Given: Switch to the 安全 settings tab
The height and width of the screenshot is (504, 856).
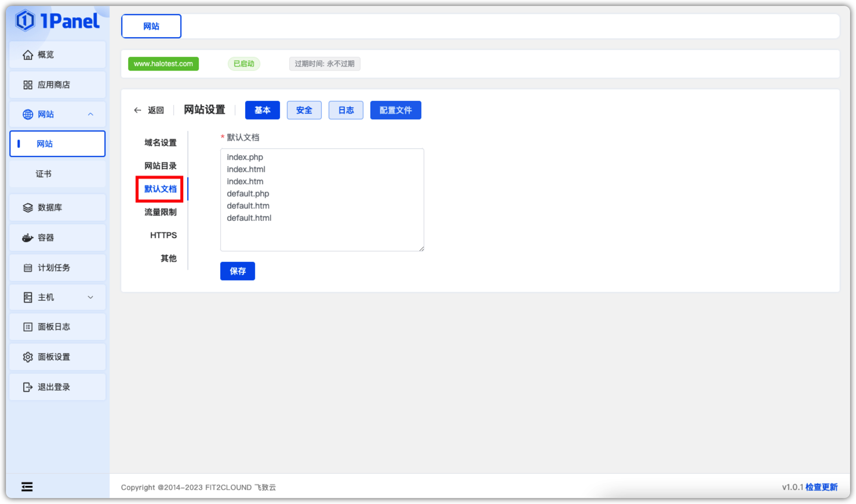Looking at the screenshot, I should pos(304,110).
